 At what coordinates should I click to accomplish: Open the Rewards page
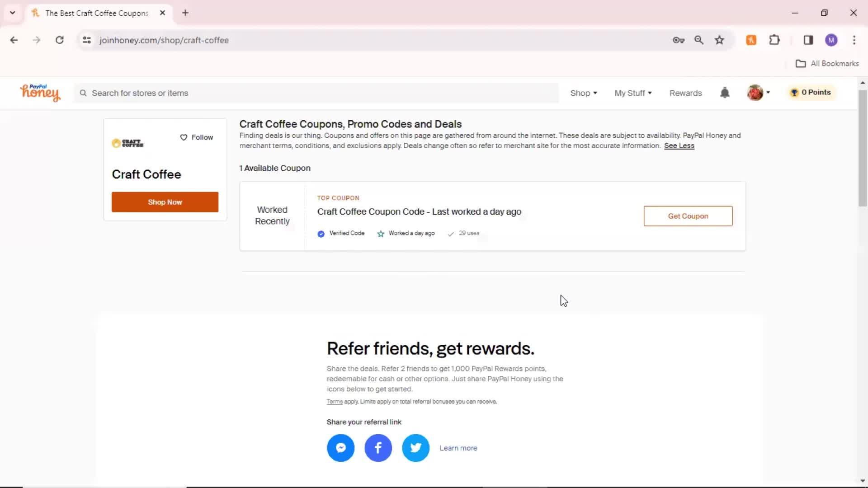pos(685,93)
